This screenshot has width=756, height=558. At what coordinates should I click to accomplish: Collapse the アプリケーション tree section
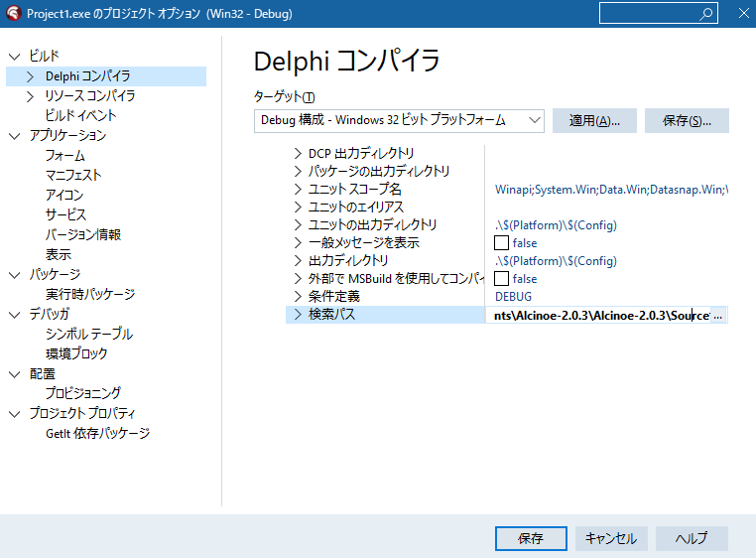click(x=14, y=136)
